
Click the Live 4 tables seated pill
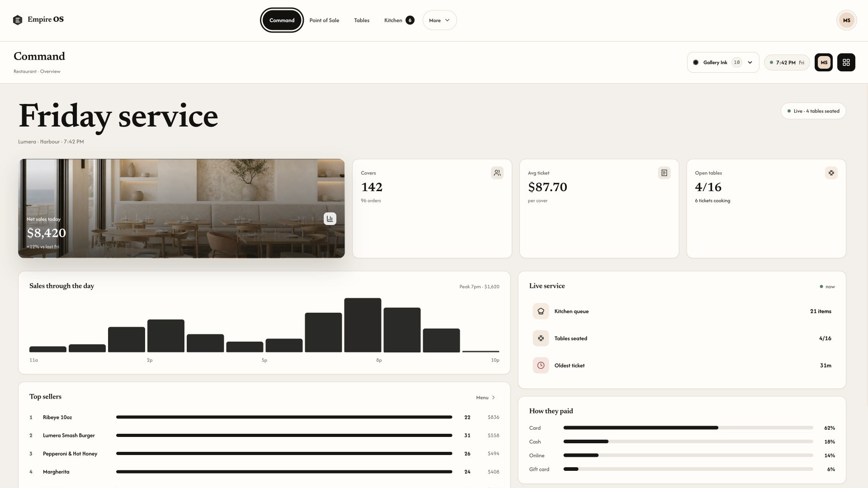pos(813,111)
